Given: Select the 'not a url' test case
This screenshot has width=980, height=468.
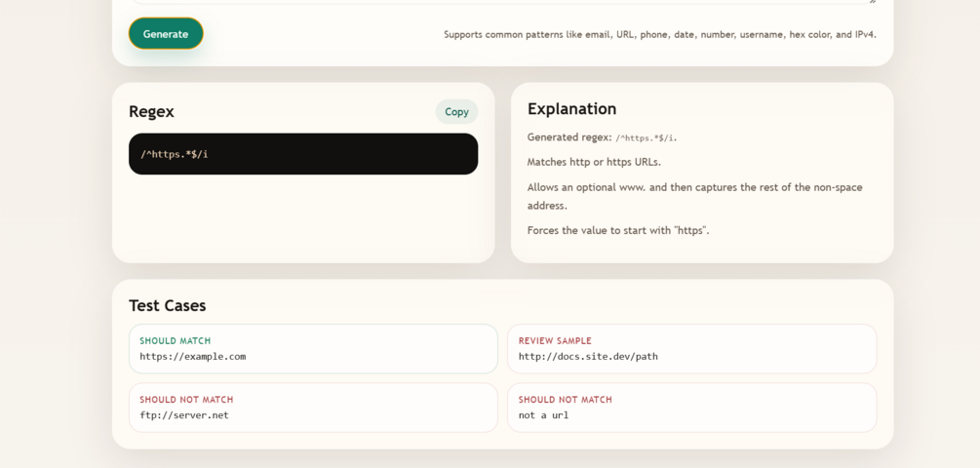Looking at the screenshot, I should point(692,408).
